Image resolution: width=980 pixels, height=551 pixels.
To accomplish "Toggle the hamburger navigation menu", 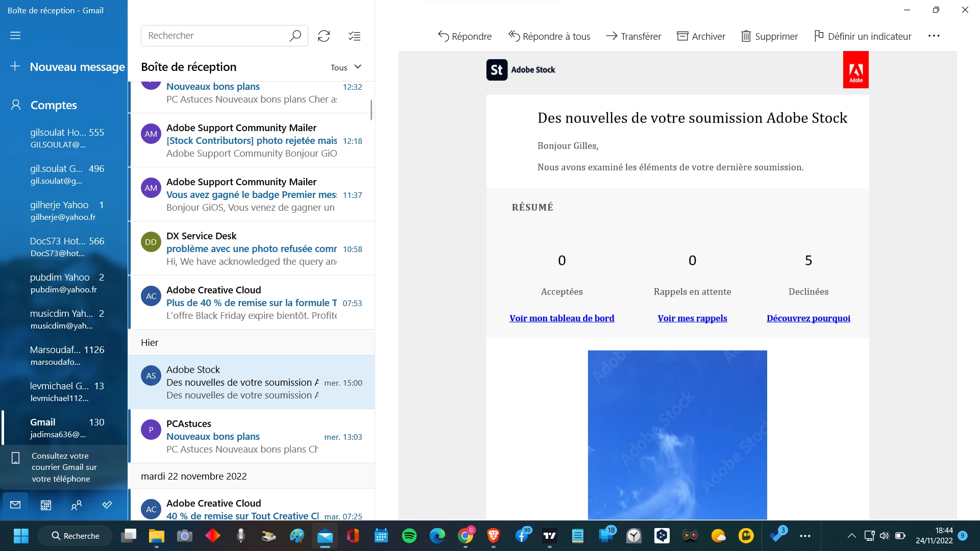I will point(15,35).
